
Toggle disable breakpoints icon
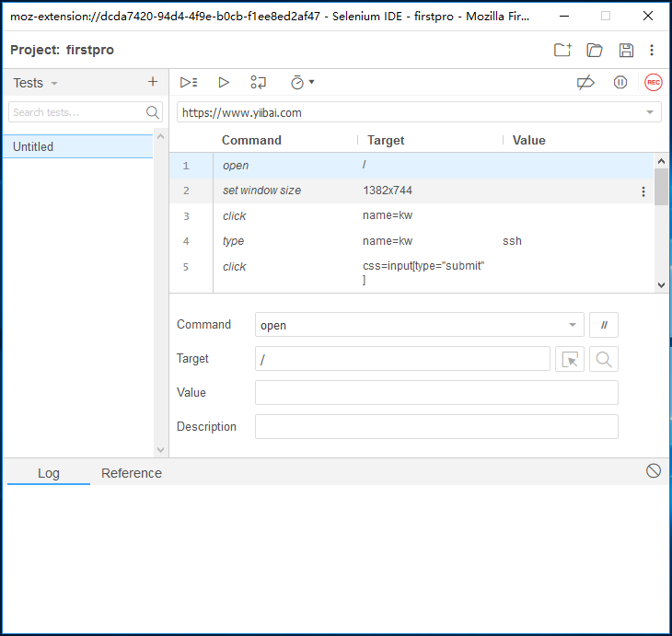[x=585, y=82]
